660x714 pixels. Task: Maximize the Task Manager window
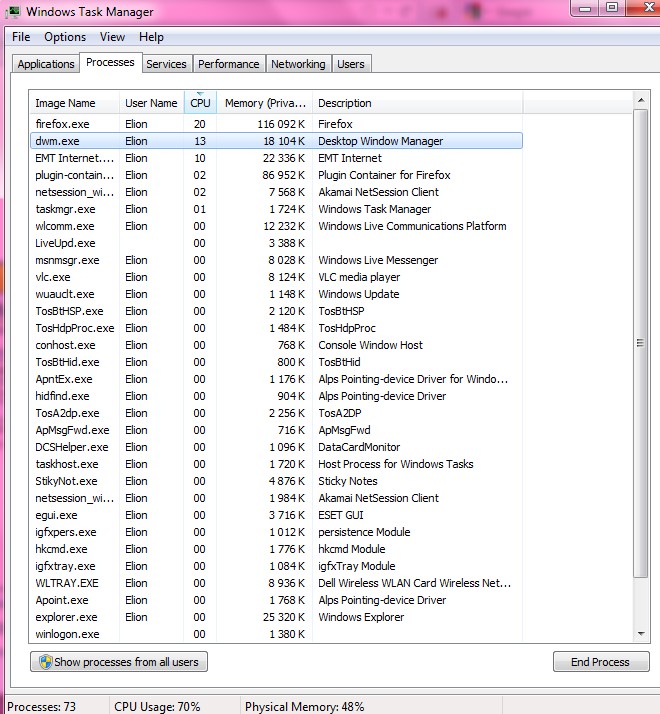pos(612,8)
